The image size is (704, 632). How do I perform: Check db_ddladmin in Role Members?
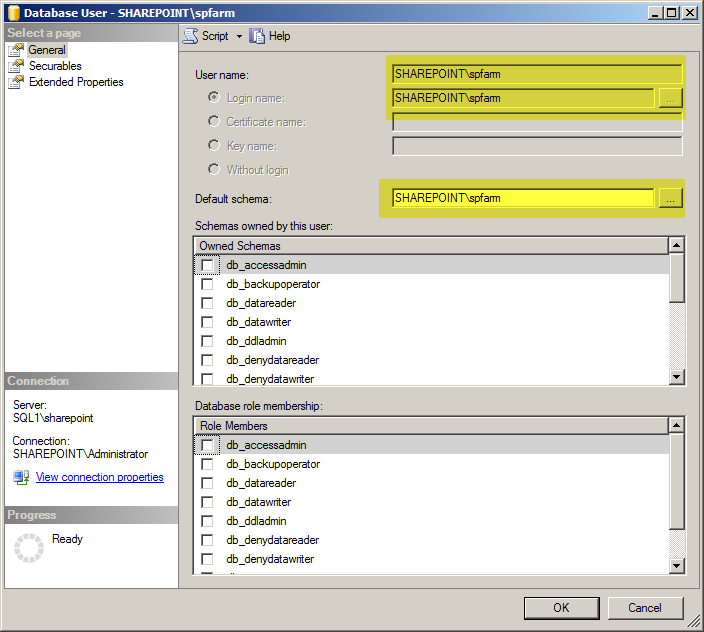coord(207,521)
